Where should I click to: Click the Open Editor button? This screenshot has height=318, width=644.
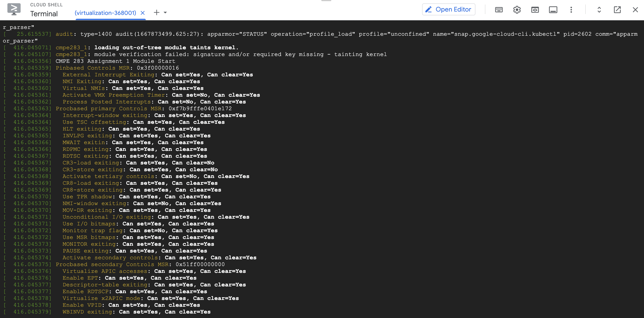coord(449,9)
